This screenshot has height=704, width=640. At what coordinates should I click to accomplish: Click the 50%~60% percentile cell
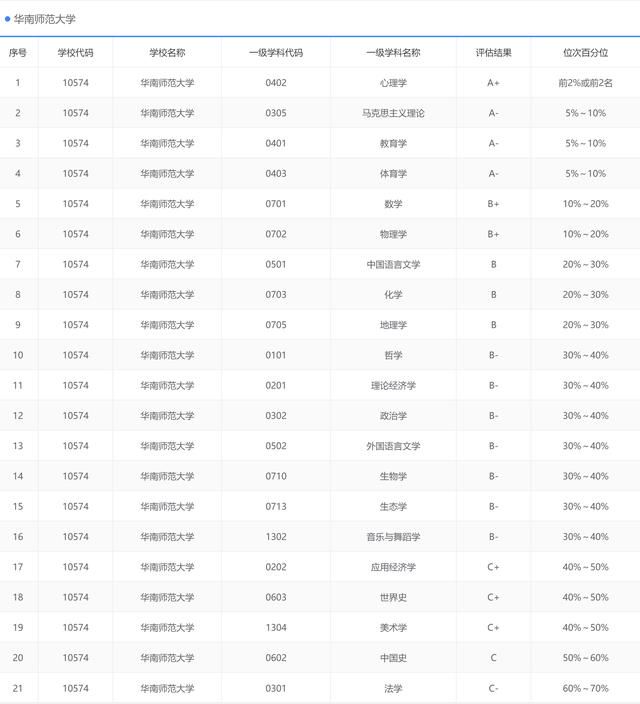[585, 658]
